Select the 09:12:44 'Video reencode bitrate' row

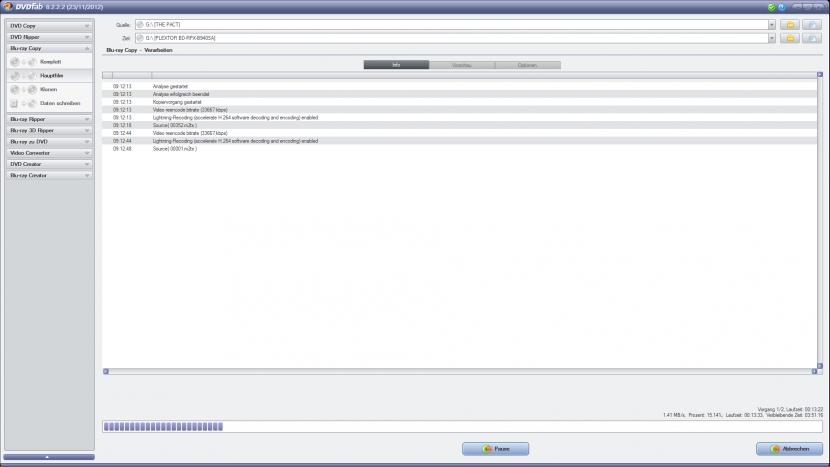[x=459, y=133]
